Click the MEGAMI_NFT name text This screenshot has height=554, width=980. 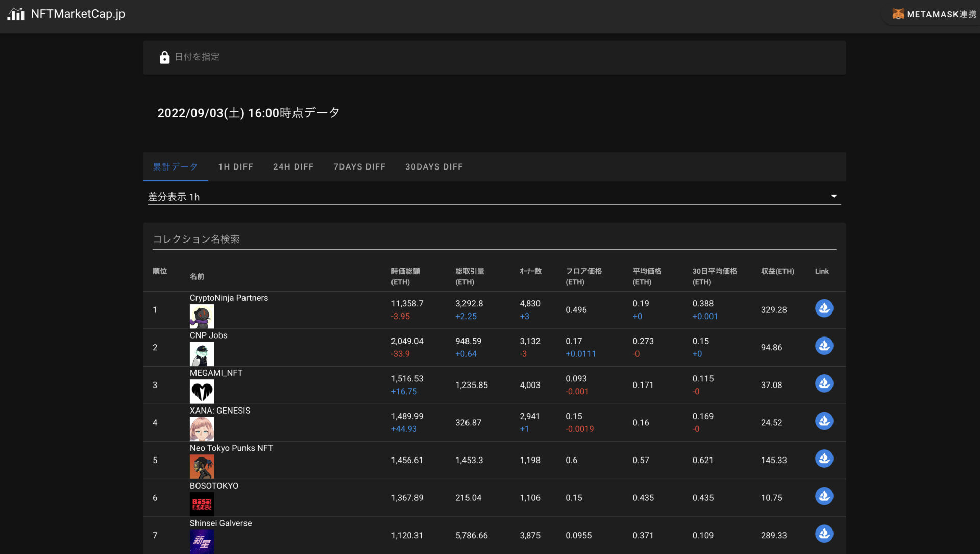tap(216, 373)
